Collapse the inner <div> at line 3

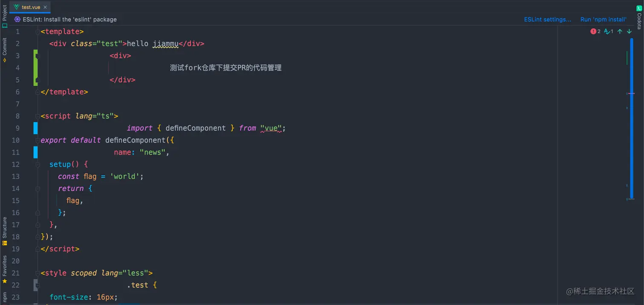[x=38, y=56]
